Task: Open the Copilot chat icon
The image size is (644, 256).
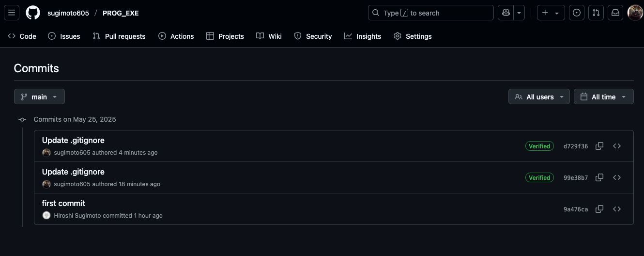Action: 506,13
